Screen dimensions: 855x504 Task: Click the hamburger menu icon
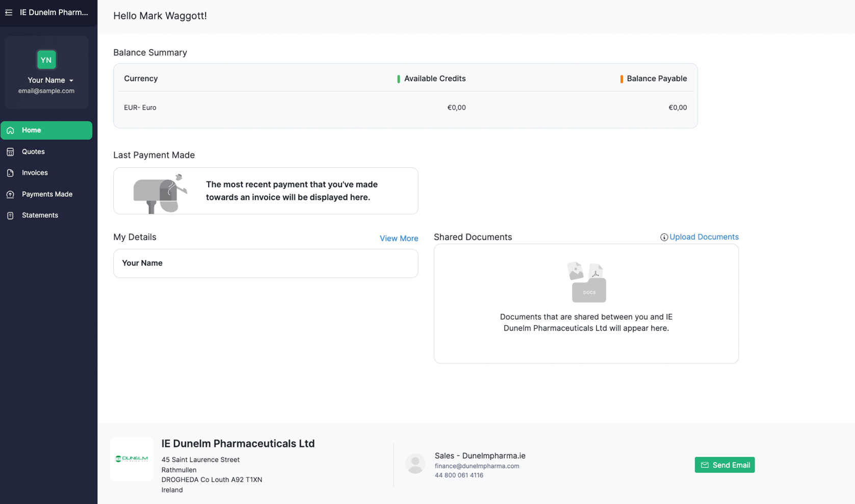[x=9, y=12]
